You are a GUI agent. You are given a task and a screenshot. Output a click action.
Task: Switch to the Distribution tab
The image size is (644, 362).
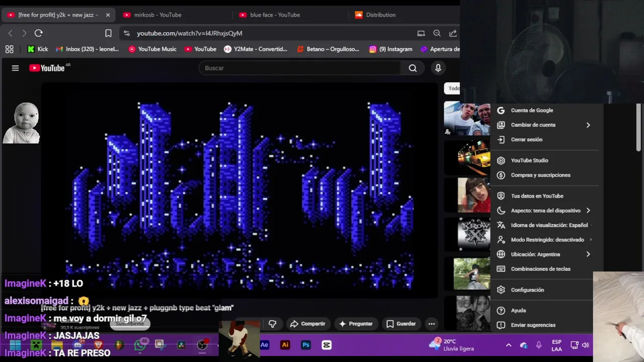coord(403,15)
